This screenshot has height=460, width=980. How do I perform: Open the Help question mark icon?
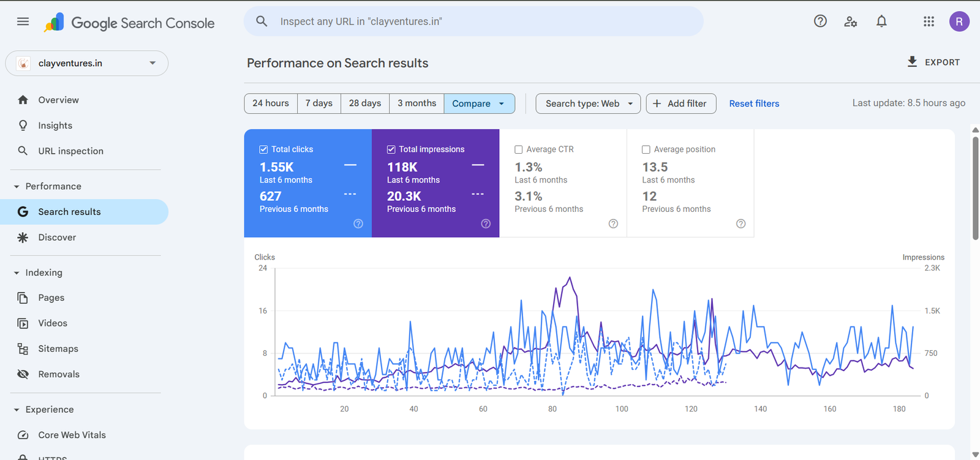point(820,21)
